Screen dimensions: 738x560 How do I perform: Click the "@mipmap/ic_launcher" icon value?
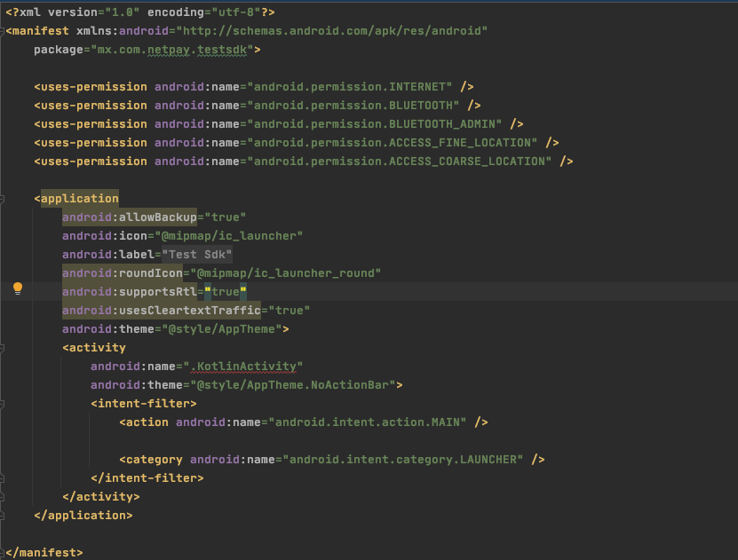click(x=229, y=236)
